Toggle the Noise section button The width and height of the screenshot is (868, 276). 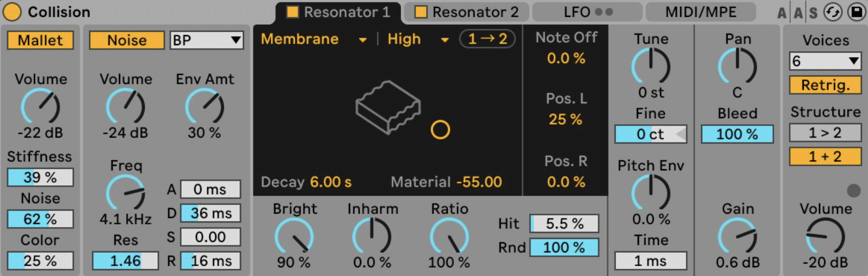pyautogui.click(x=127, y=40)
